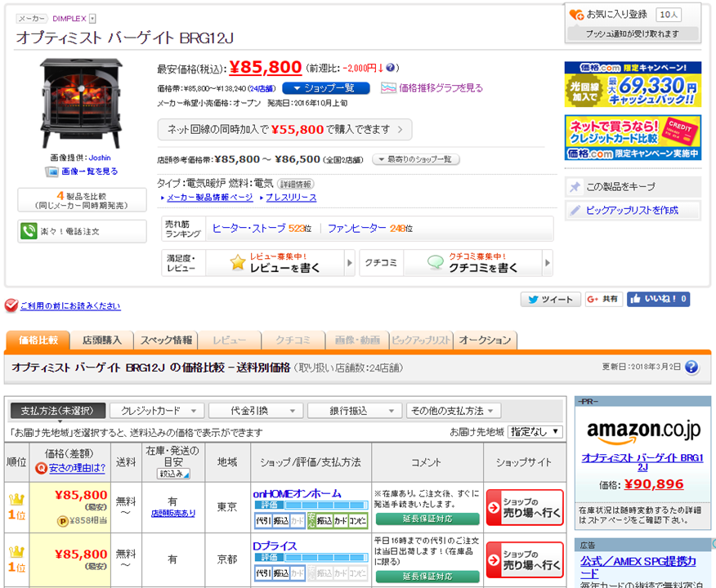Image resolution: width=716 pixels, height=588 pixels.
Task: Click the 画像一覧を見る link
Action: [x=90, y=171]
